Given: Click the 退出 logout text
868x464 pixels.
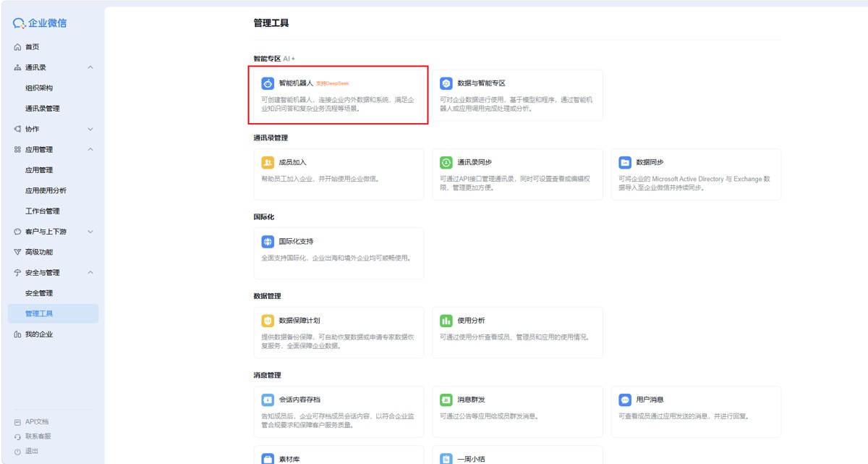Looking at the screenshot, I should tap(32, 452).
